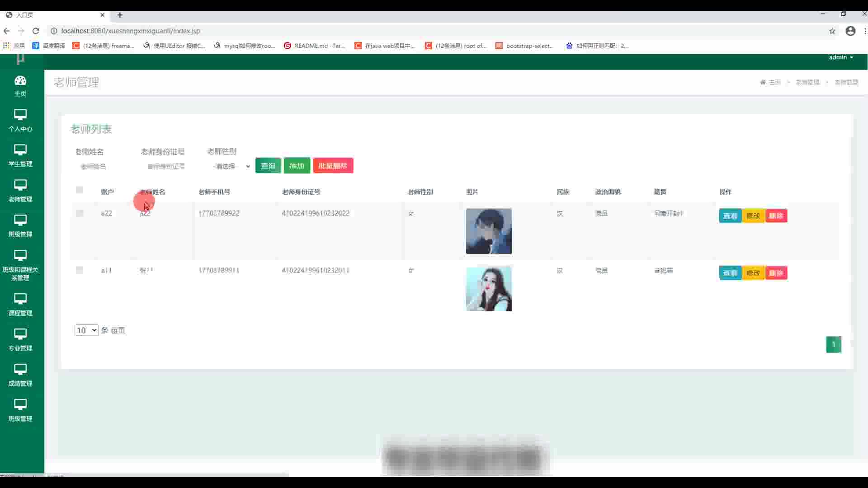This screenshot has height=488, width=868.
Task: Open 班级和课程关系管理 in the sidebar
Action: [20, 265]
